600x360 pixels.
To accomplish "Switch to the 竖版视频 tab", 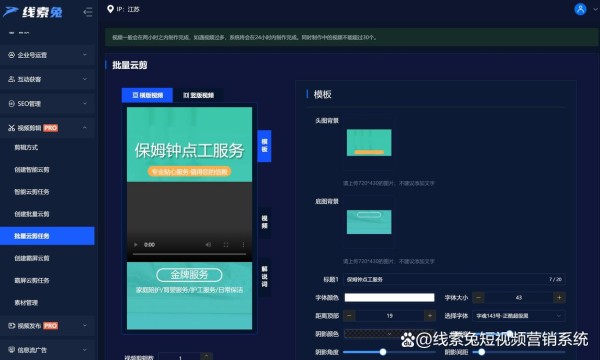I will (198, 95).
